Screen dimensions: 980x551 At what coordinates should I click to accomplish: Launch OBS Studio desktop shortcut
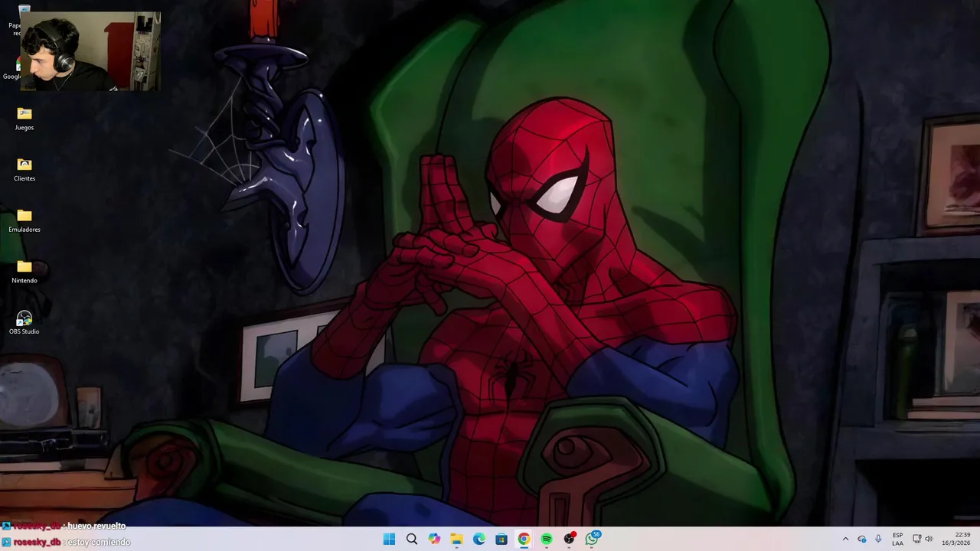24,322
